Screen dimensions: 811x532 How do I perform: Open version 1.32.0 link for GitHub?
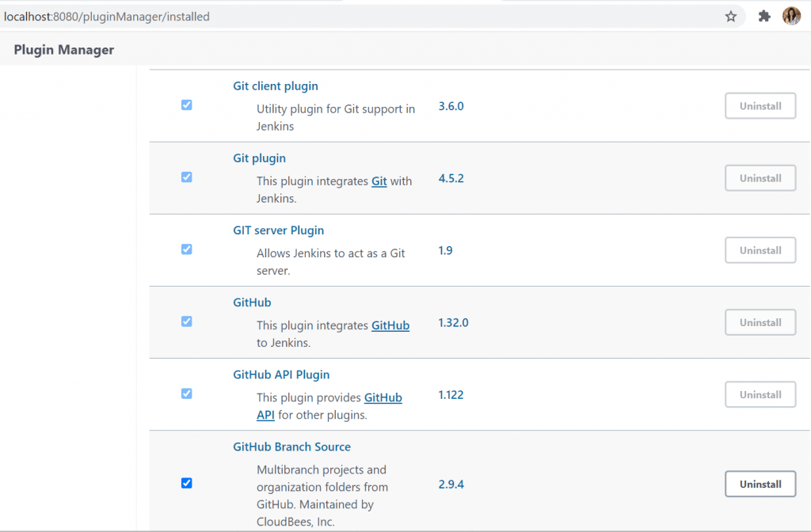pos(453,323)
